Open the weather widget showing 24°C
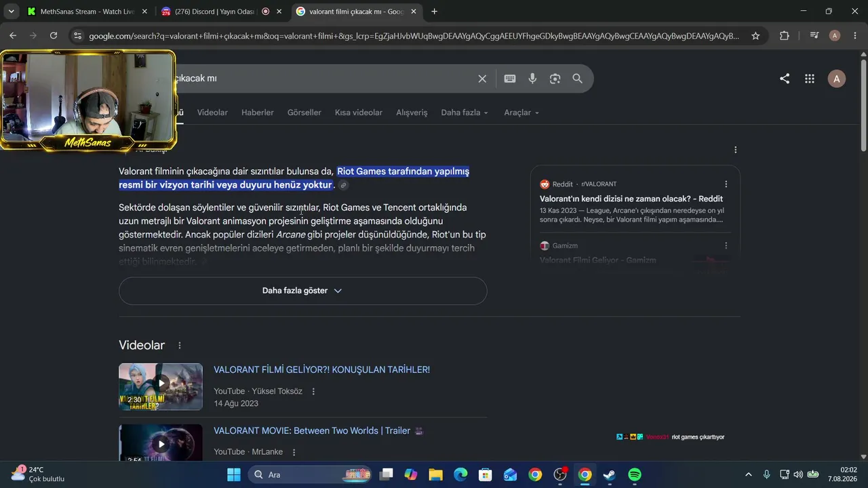This screenshot has height=488, width=868. click(39, 474)
